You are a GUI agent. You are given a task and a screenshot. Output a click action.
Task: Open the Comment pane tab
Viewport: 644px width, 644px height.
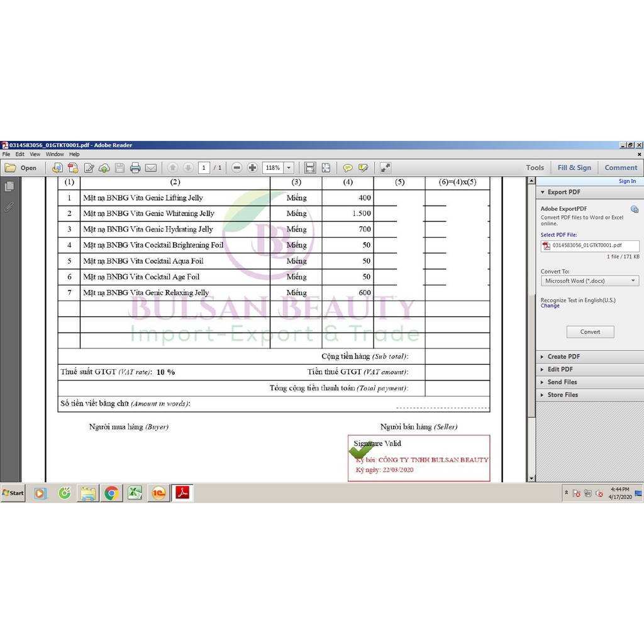point(621,167)
